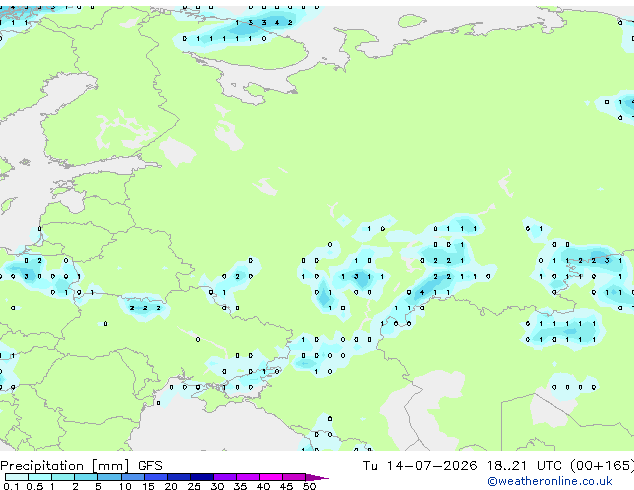The height and width of the screenshot is (490, 634).
Task: Select the 5–10 mm legend color swatch
Action: (109, 477)
